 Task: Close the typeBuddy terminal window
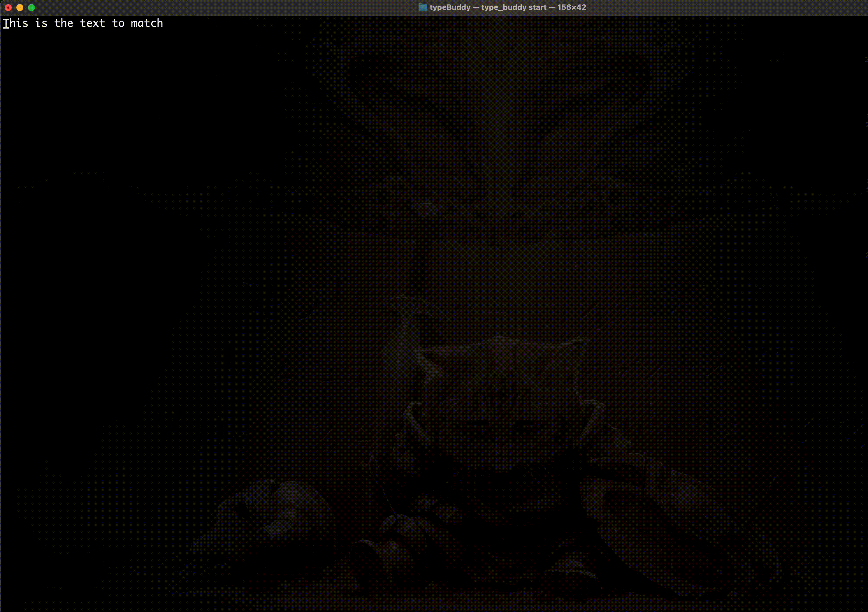8,8
